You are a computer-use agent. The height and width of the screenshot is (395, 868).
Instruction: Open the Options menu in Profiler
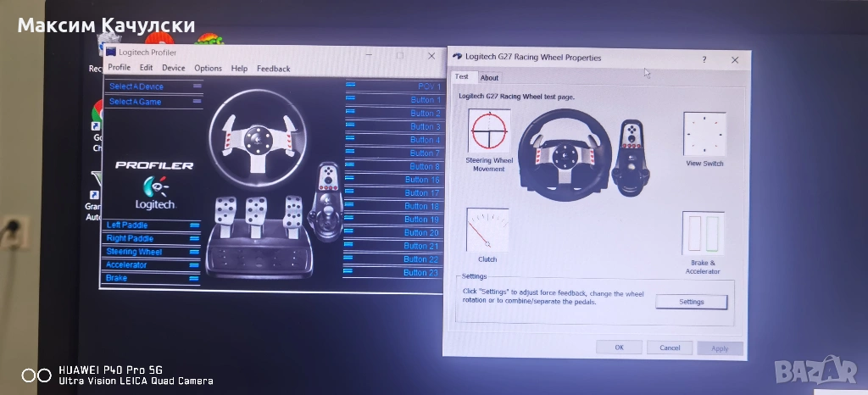tap(208, 69)
